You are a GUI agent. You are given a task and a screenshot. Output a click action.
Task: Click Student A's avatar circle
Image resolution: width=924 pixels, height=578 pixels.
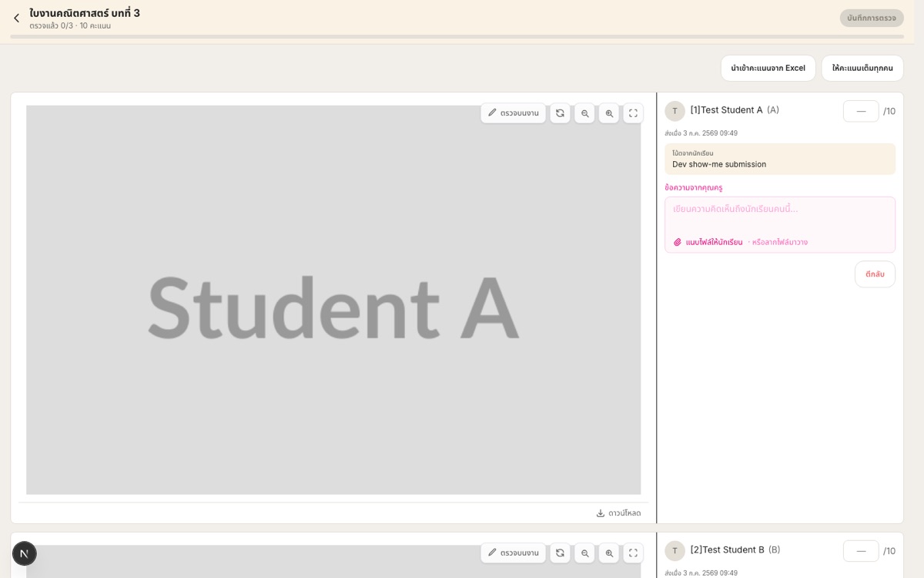coord(675,111)
